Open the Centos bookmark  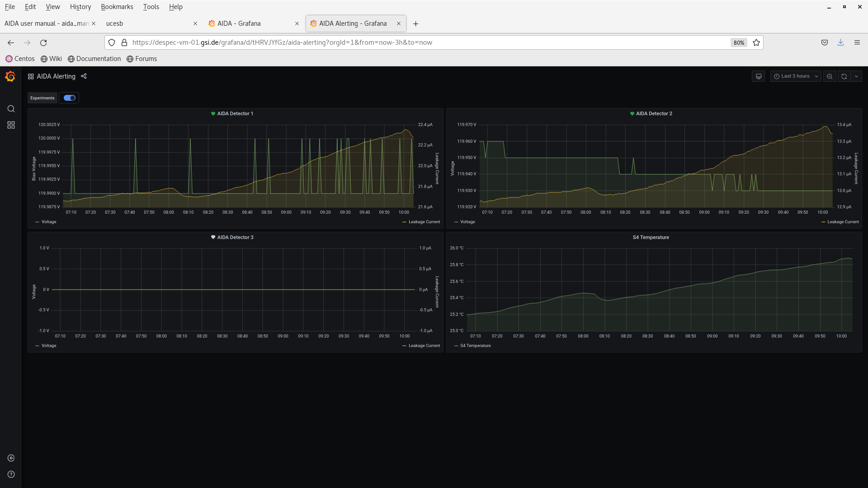tap(20, 59)
